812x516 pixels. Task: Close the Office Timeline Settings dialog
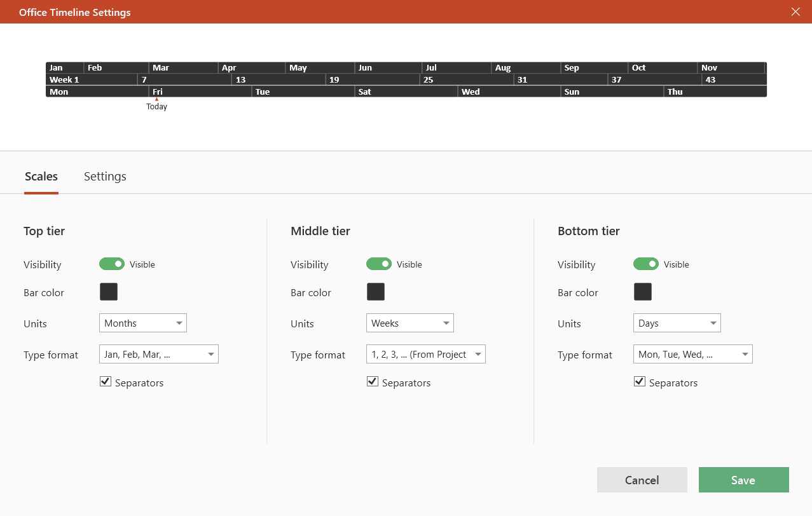[795, 11]
